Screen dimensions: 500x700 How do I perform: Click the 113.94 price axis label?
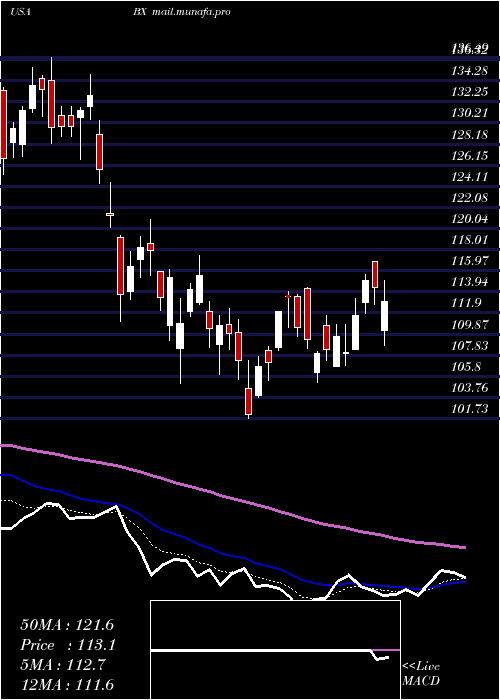click(470, 282)
